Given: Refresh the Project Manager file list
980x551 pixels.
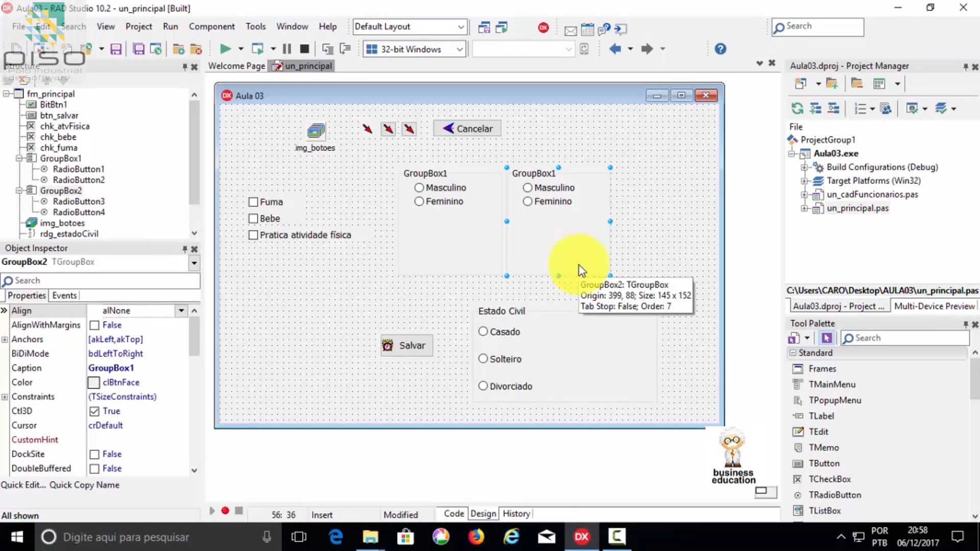Looking at the screenshot, I should click(797, 108).
